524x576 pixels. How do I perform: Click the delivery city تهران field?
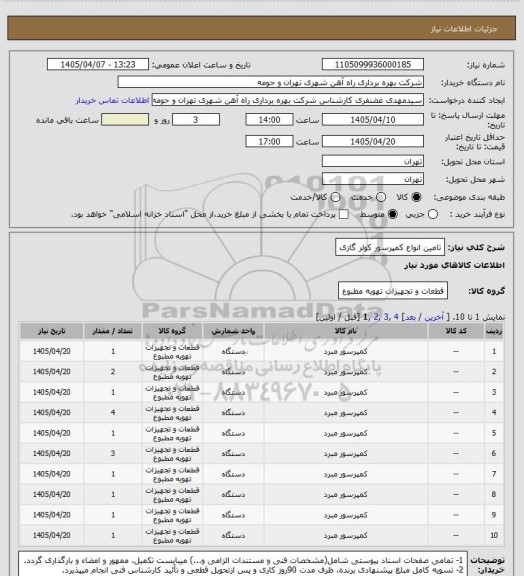tap(373, 179)
